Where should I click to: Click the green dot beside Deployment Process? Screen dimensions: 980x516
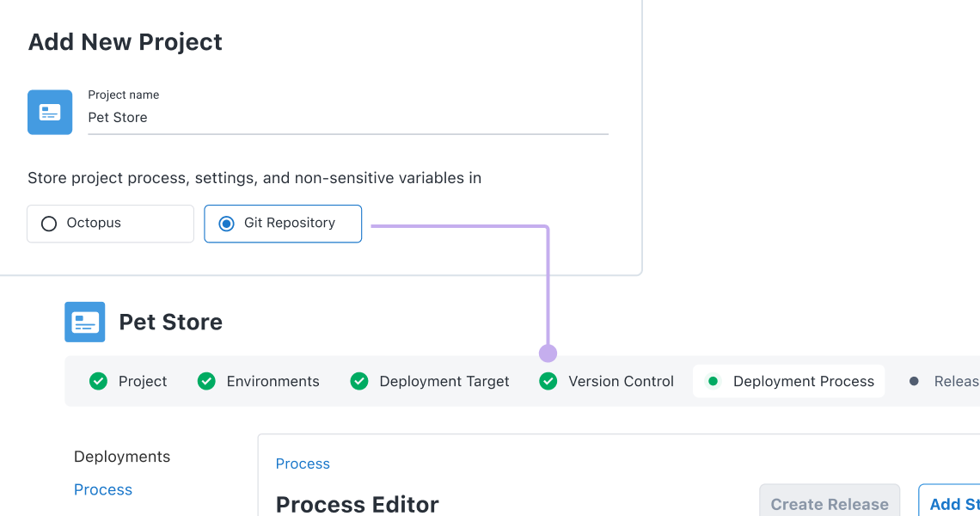tap(713, 381)
